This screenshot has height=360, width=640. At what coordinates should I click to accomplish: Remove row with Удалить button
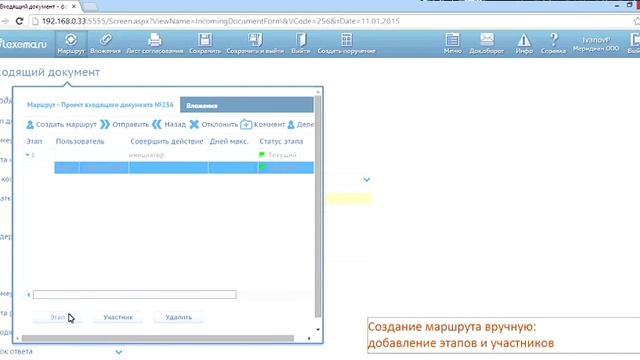pos(178,317)
